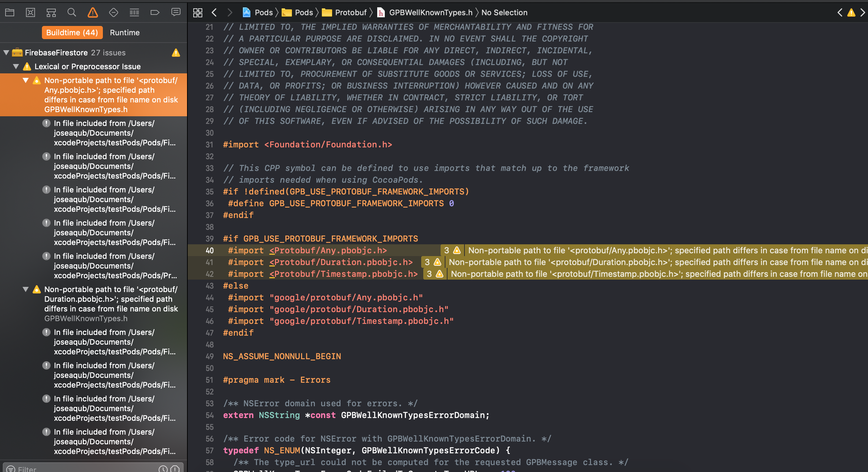Switch to the Runtime issues tab

(x=125, y=32)
